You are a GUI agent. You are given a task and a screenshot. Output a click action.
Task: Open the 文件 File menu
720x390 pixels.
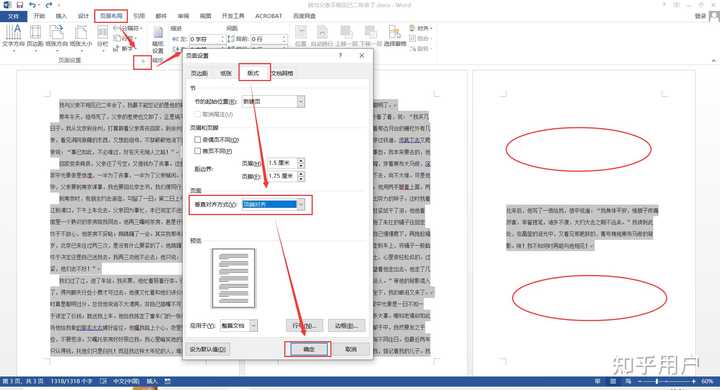tap(14, 16)
